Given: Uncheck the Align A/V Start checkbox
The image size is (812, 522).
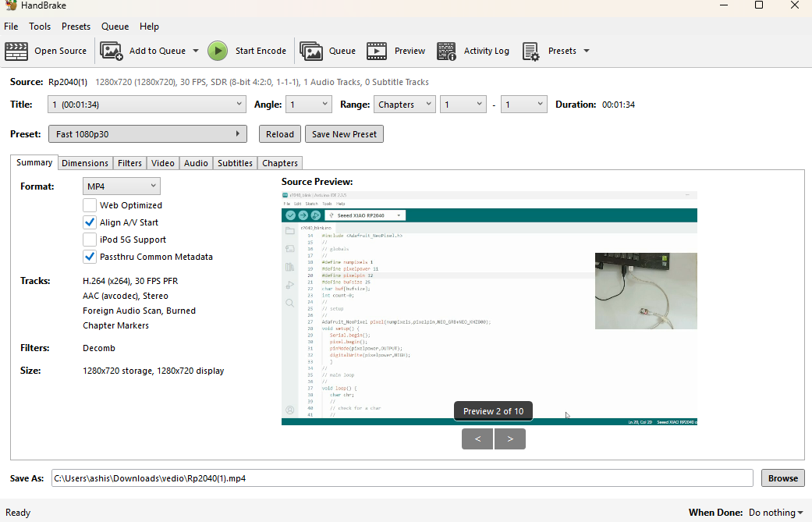Looking at the screenshot, I should pyautogui.click(x=90, y=222).
